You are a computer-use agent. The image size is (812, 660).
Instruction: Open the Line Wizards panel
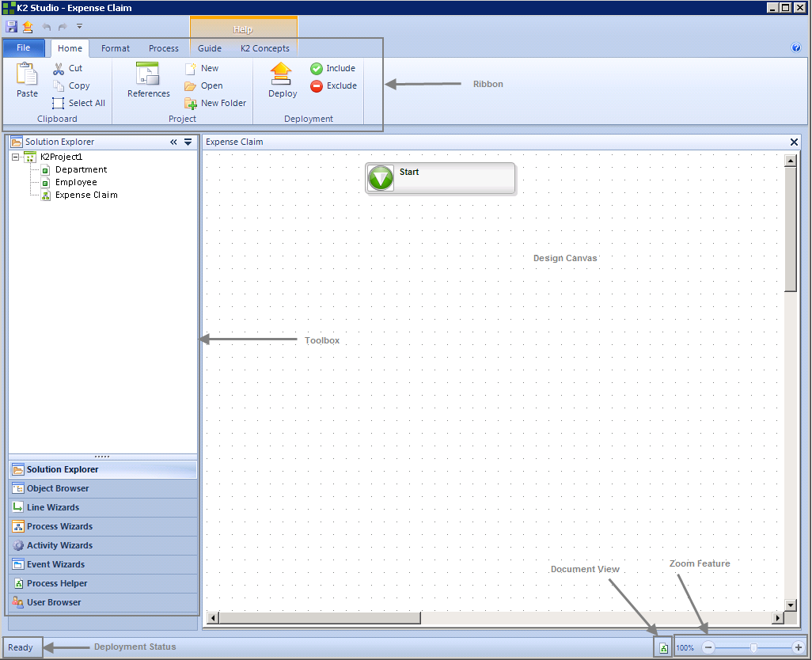(x=103, y=508)
